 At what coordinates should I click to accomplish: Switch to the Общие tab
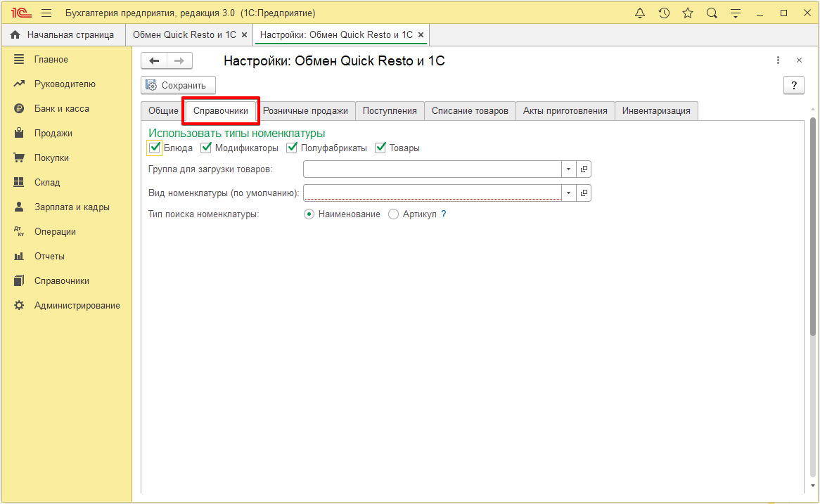163,111
